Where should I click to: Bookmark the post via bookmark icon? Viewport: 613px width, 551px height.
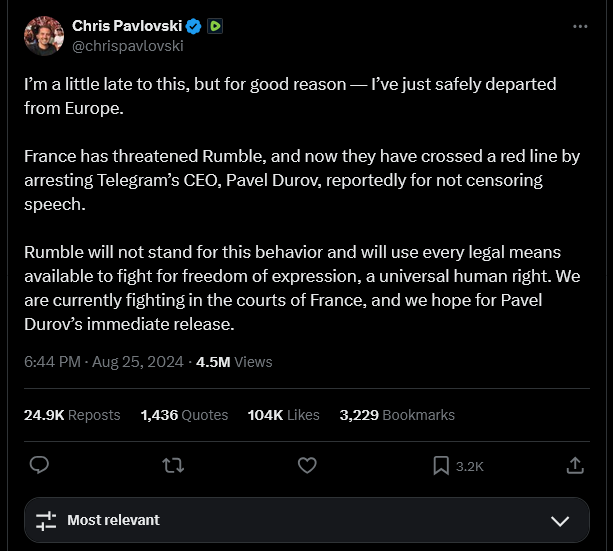tap(441, 465)
